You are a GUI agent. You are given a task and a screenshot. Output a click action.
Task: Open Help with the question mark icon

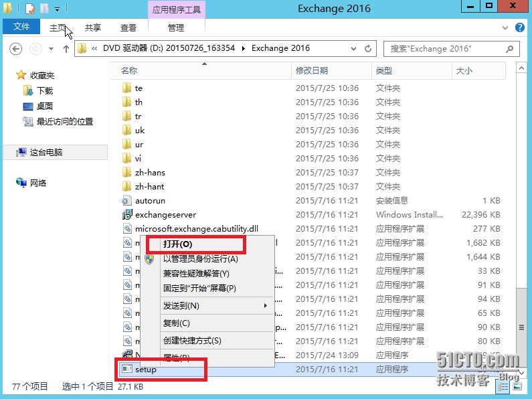pos(520,27)
